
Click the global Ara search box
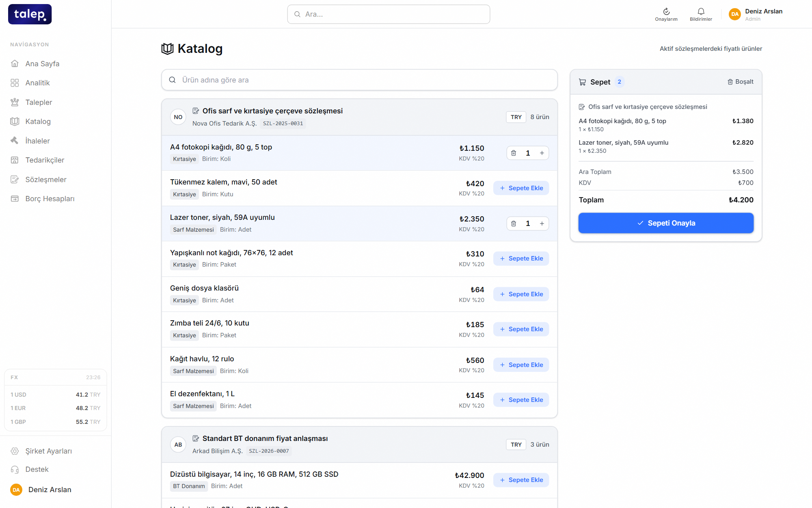(389, 14)
